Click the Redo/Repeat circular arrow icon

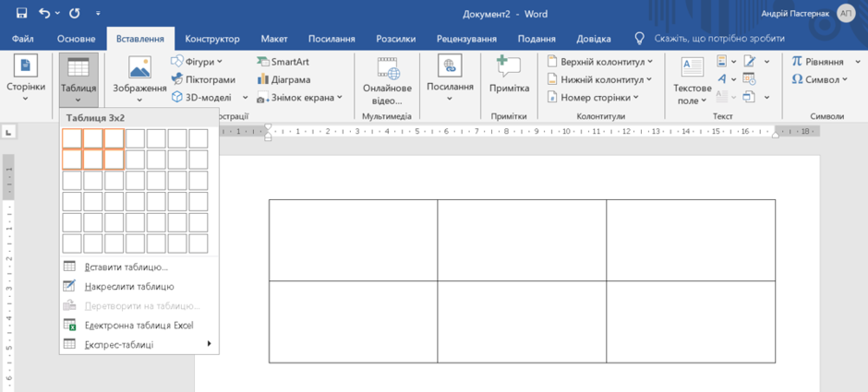tap(76, 13)
